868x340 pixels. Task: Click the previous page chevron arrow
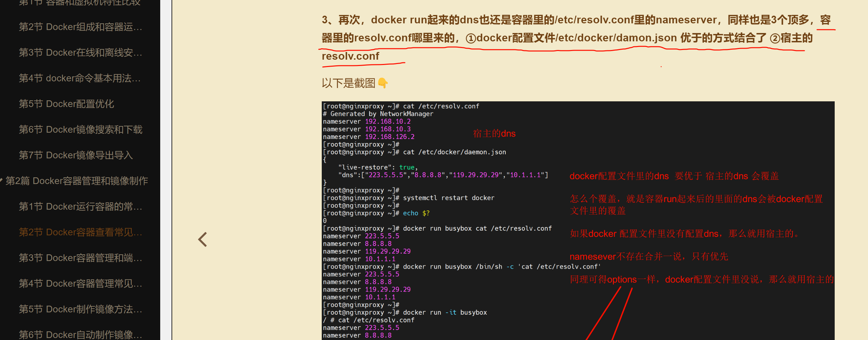click(202, 239)
